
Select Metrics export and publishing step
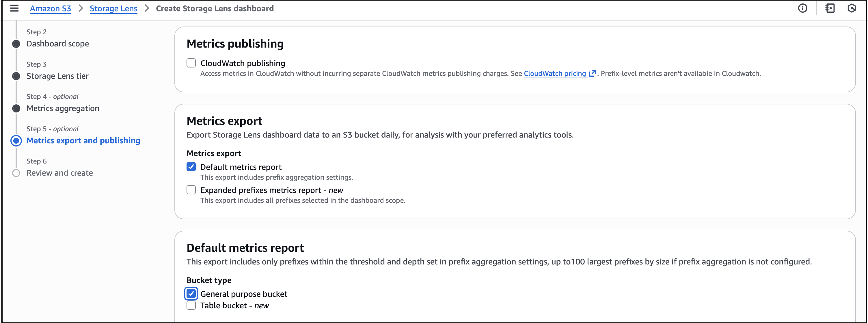[x=83, y=141]
